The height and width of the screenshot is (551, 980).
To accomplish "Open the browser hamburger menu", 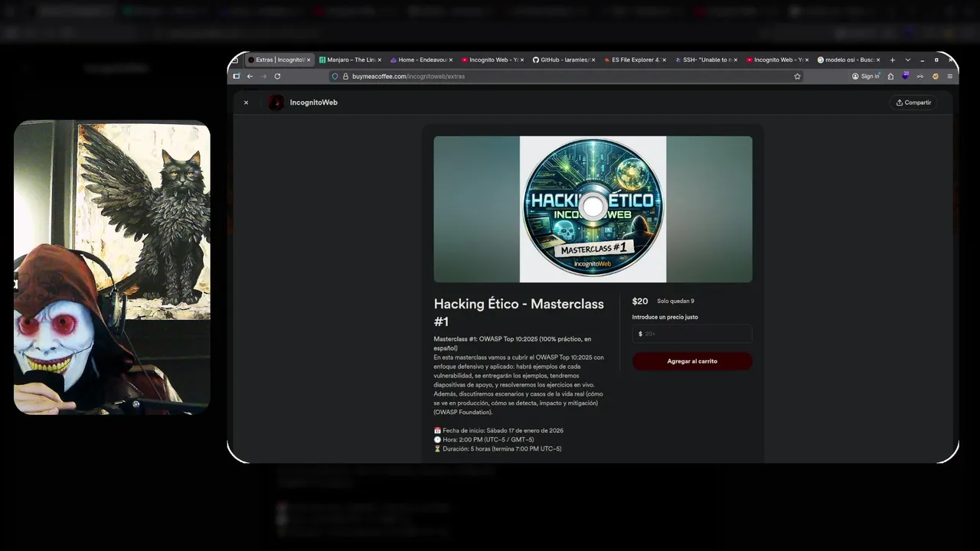I will pos(949,77).
